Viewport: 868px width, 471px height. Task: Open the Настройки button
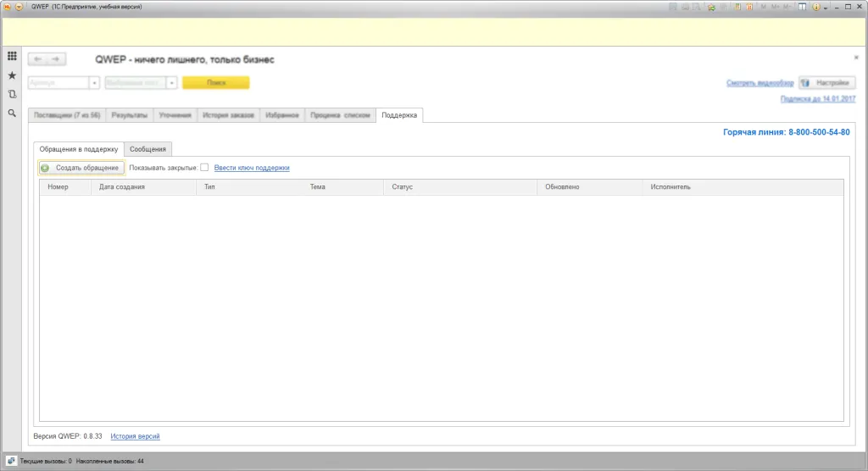point(827,83)
